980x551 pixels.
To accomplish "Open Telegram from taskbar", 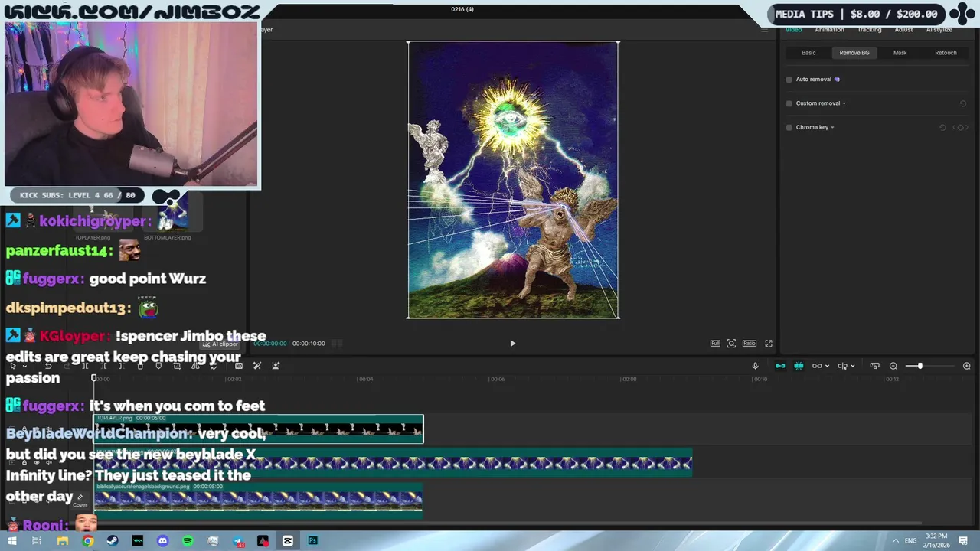I will 238,541.
